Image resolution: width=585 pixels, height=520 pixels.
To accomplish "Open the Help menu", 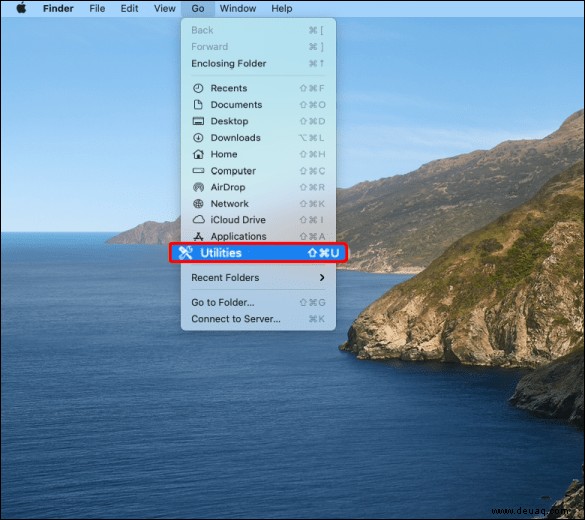I will 281,8.
